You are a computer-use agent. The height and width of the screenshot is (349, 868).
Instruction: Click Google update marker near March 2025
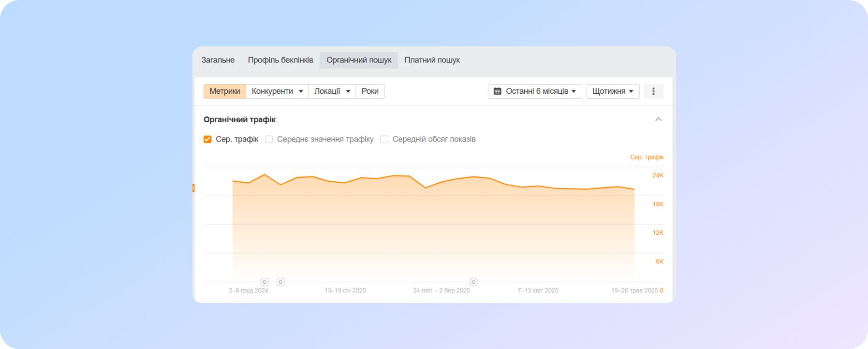coord(473,282)
